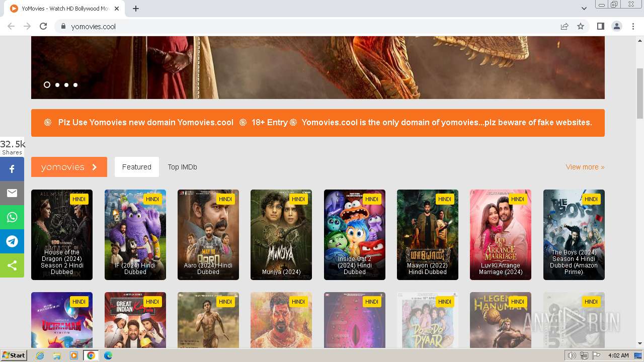This screenshot has width=644, height=362.
Task: Go forward to the next page
Action: [27, 26]
